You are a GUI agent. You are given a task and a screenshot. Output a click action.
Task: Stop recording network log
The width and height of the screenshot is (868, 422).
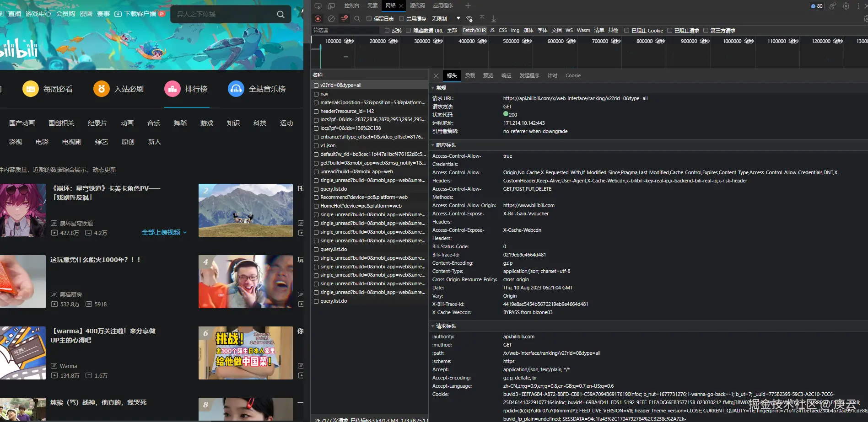click(x=318, y=19)
